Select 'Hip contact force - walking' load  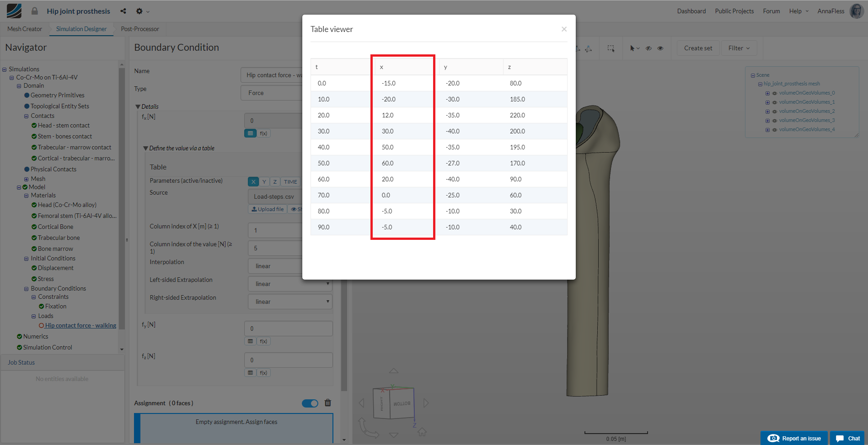pos(80,326)
